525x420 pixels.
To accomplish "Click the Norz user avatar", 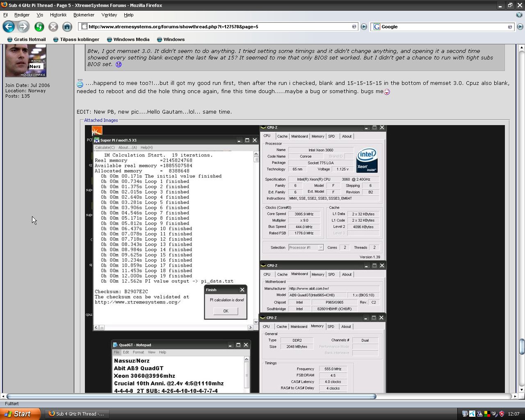I will click(25, 61).
